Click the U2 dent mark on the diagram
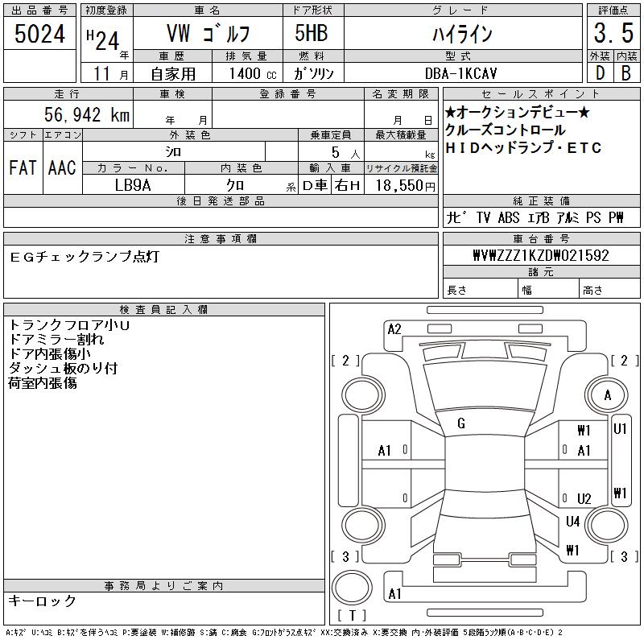Viewport: 644px width, 644px height. [x=584, y=498]
